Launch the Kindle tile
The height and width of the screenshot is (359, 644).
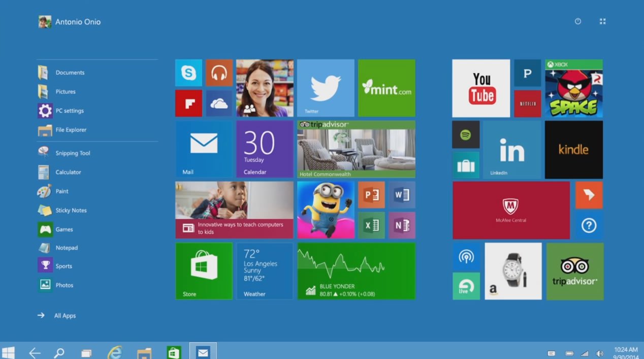(x=573, y=149)
